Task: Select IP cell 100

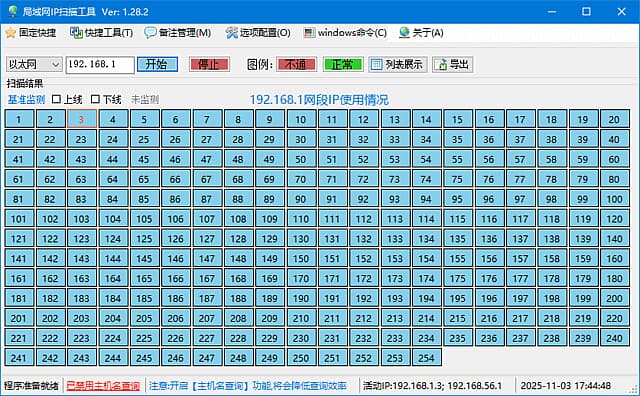Action: (x=614, y=199)
